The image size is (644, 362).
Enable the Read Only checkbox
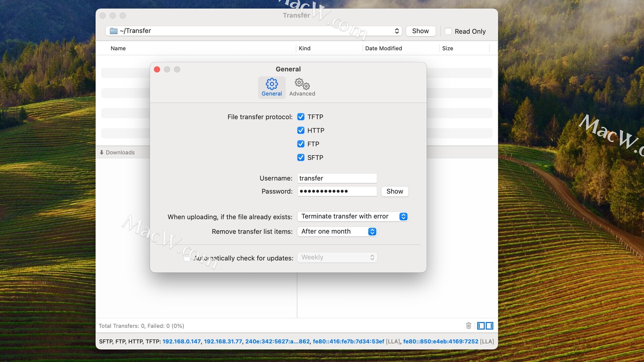[448, 31]
